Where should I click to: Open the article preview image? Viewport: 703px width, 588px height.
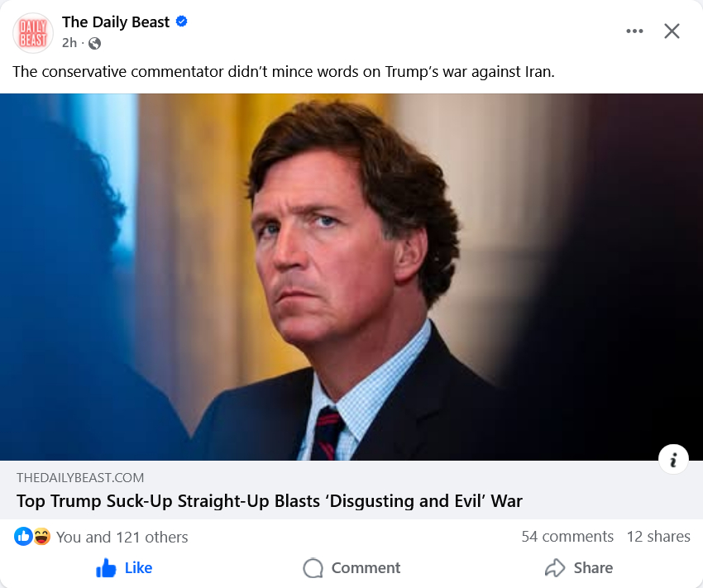pyautogui.click(x=351, y=277)
